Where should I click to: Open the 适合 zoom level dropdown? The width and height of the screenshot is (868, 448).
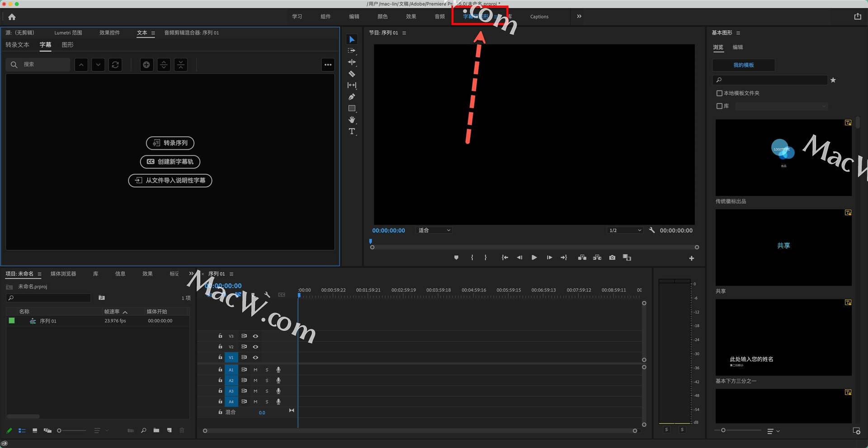tap(434, 230)
